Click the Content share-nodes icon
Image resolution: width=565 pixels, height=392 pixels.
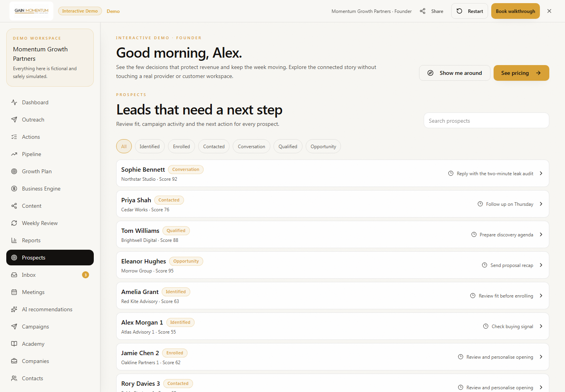coord(14,206)
